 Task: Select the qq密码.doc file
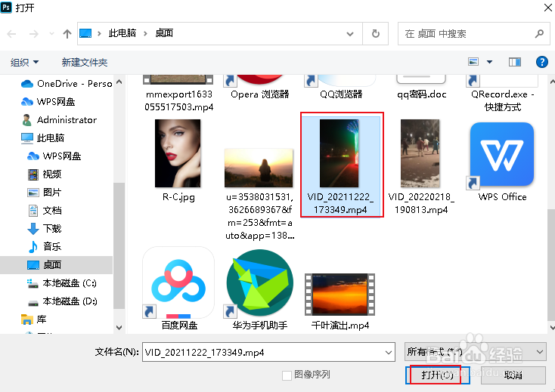tap(422, 88)
